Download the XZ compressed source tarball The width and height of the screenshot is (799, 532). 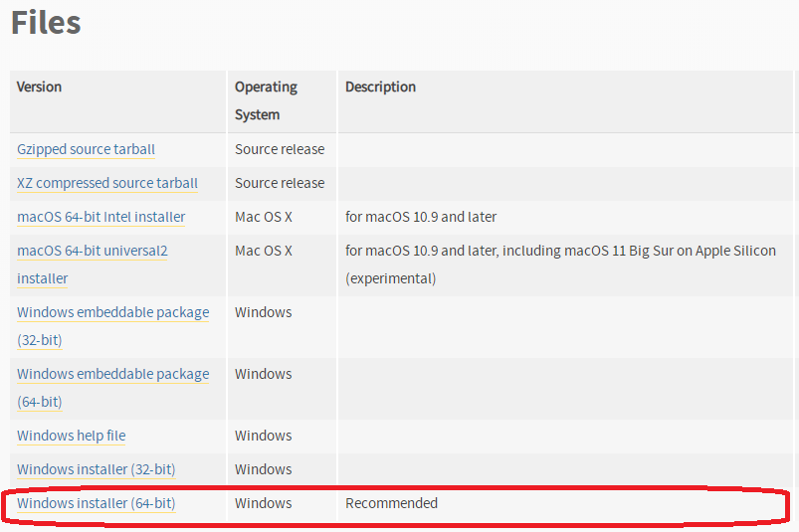(107, 183)
